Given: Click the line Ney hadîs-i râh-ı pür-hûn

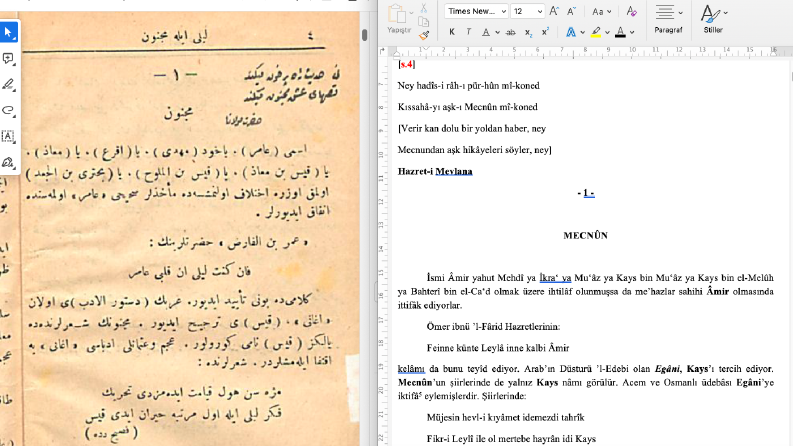Looking at the screenshot, I should (468, 85).
